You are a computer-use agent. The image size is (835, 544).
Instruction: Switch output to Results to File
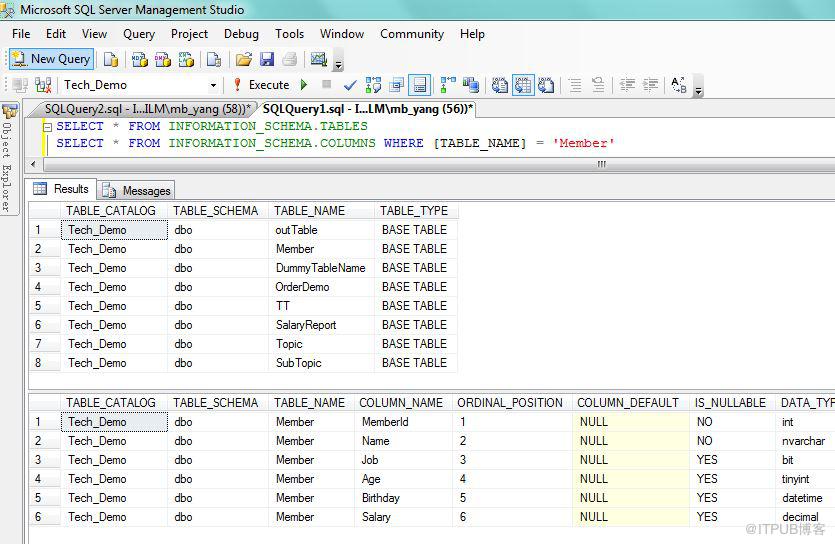546,85
